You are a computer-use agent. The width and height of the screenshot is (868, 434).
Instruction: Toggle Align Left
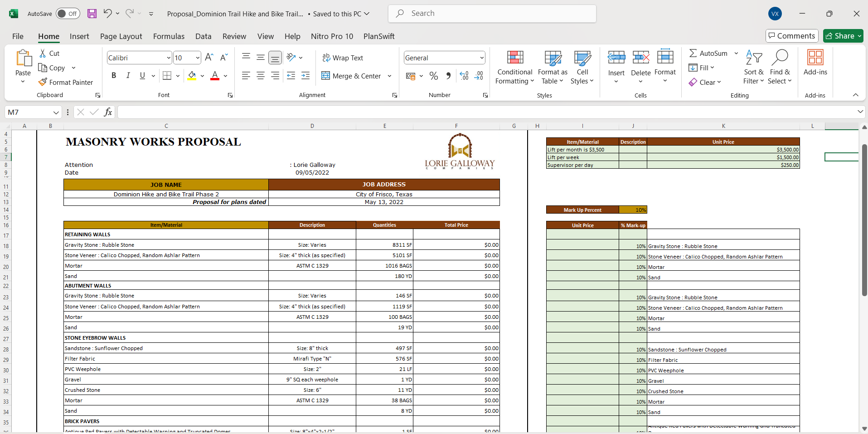click(x=246, y=76)
